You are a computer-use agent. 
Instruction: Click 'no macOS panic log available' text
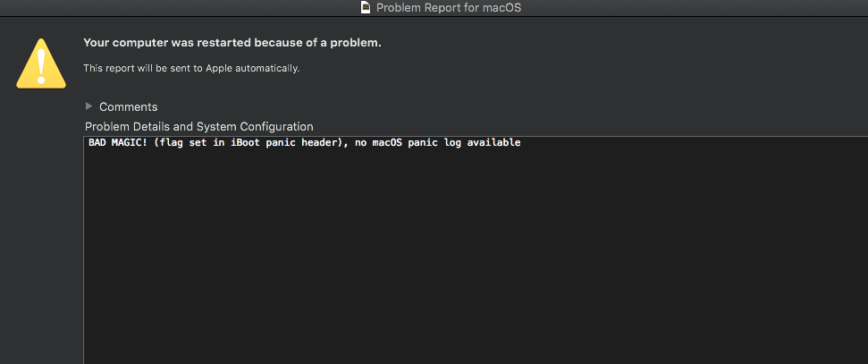[x=437, y=143]
